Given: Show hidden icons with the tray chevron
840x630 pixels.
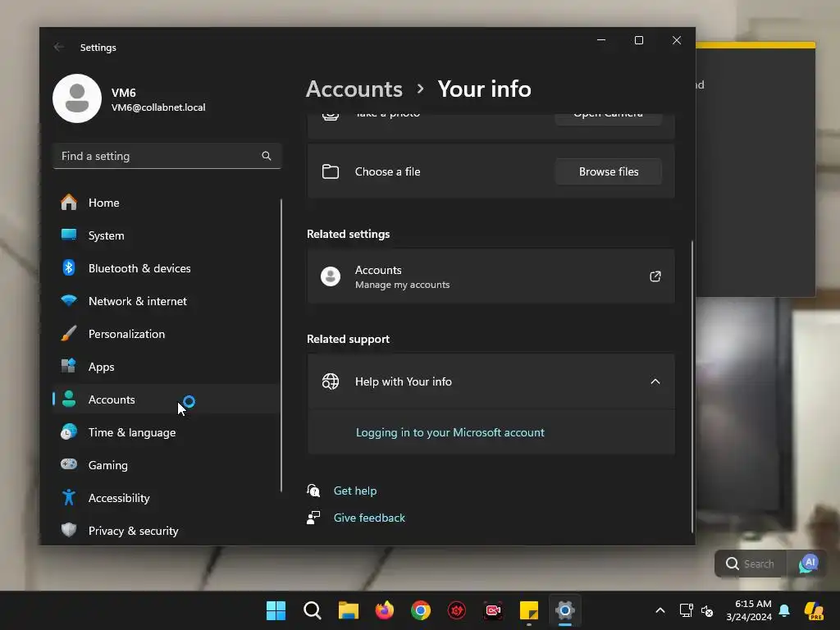Looking at the screenshot, I should click(x=660, y=610).
